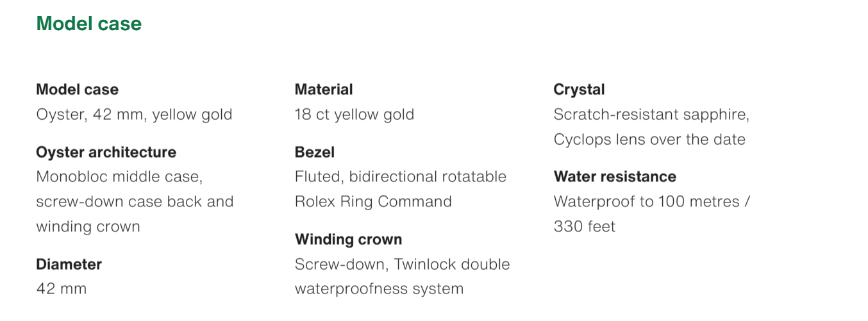868x321 pixels.
Task: Click the bold black Model case label
Action: tap(77, 90)
